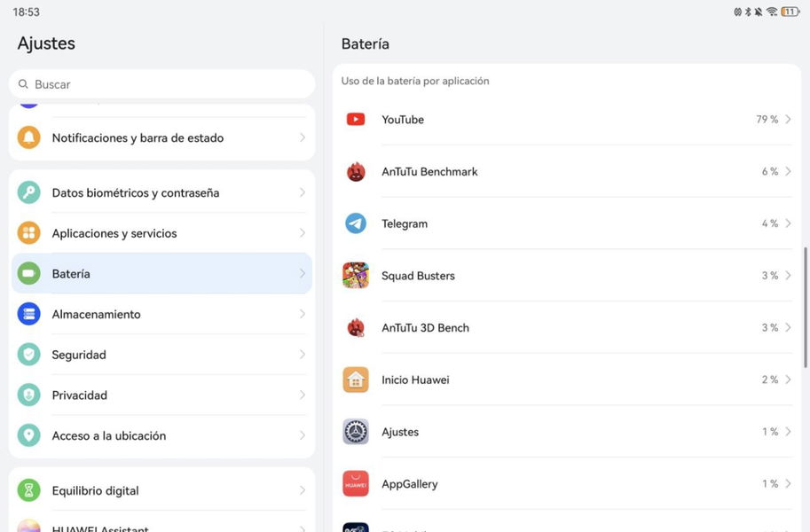Tap the Inicio Huawei home icon
The image size is (810, 532).
tap(356, 379)
